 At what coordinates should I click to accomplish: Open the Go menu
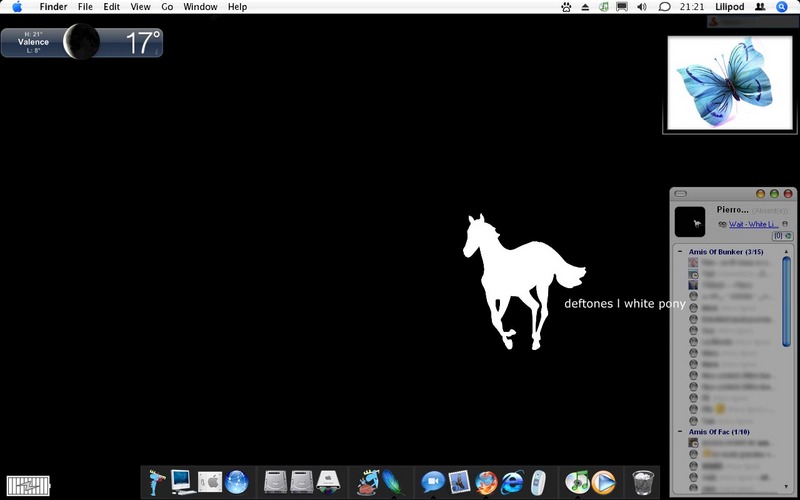(167, 7)
